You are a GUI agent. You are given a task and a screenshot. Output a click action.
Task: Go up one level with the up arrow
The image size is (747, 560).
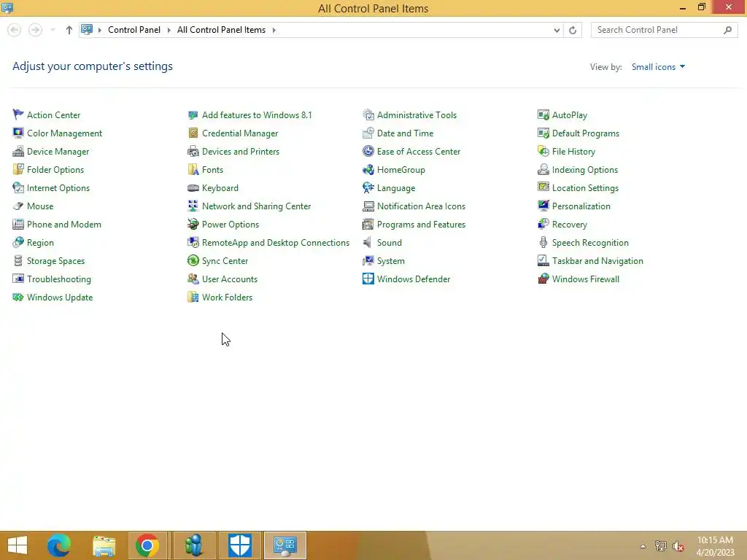point(69,30)
